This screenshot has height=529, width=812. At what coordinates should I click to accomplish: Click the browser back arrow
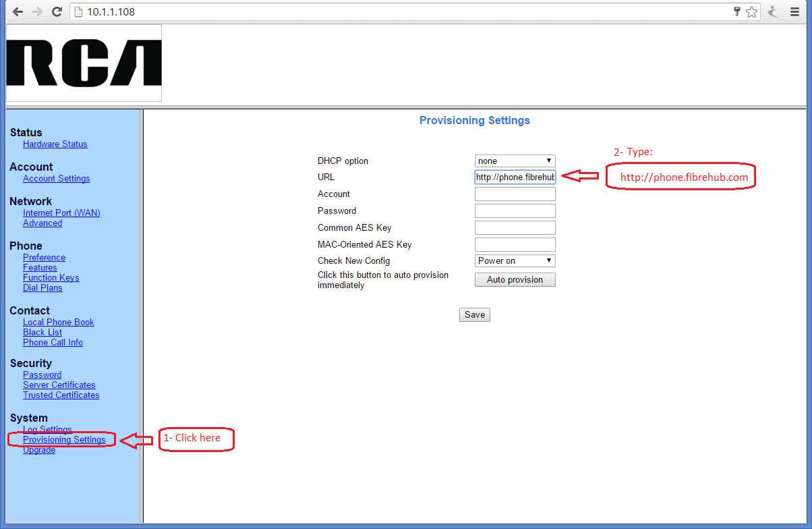[18, 11]
